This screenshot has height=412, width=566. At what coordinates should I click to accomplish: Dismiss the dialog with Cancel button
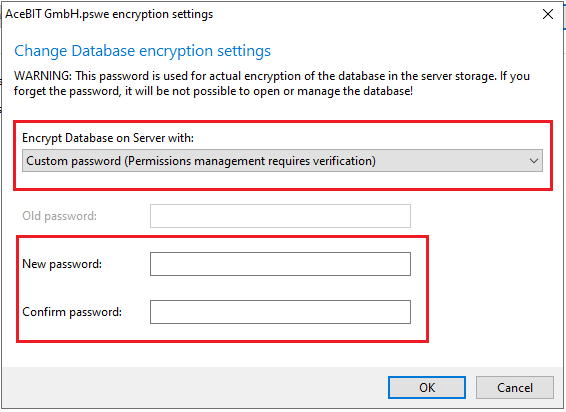(x=515, y=387)
